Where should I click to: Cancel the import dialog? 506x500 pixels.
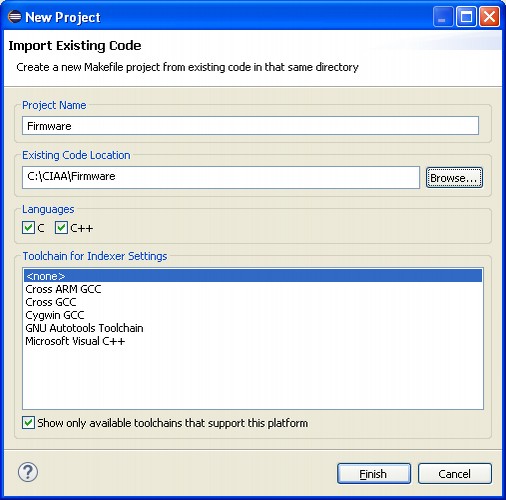click(455, 473)
